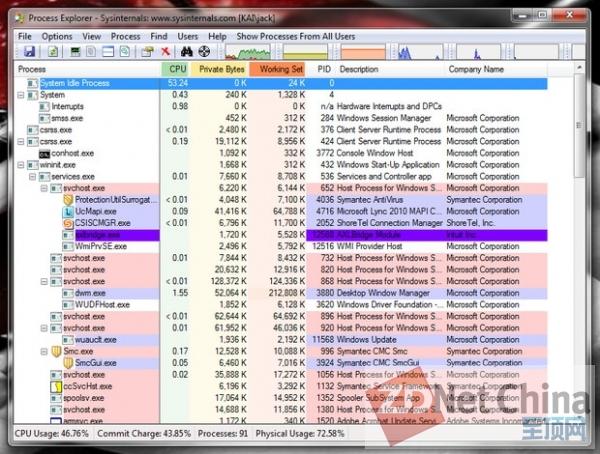600x454 pixels.
Task: Sort by the Process column header
Action: click(88, 69)
